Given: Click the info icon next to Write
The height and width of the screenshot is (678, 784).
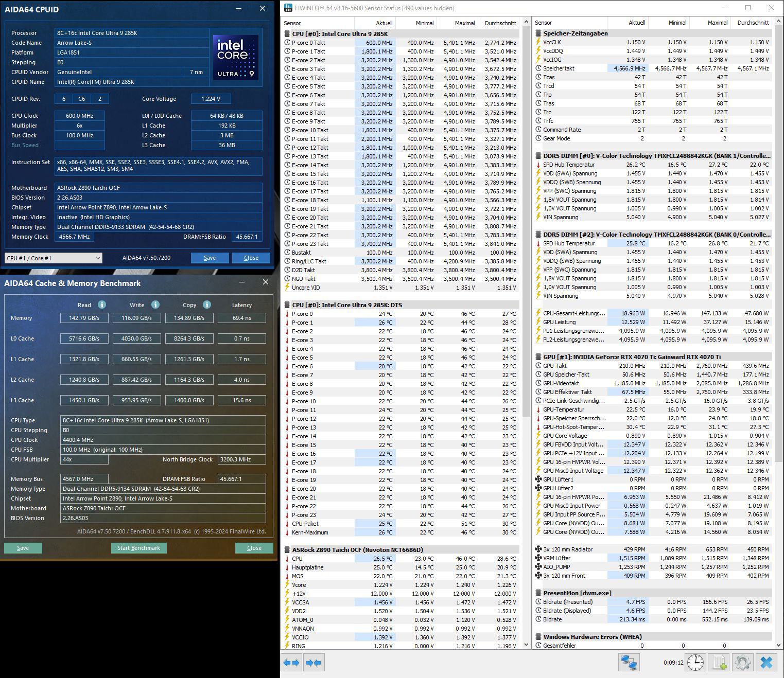Looking at the screenshot, I should [x=155, y=305].
